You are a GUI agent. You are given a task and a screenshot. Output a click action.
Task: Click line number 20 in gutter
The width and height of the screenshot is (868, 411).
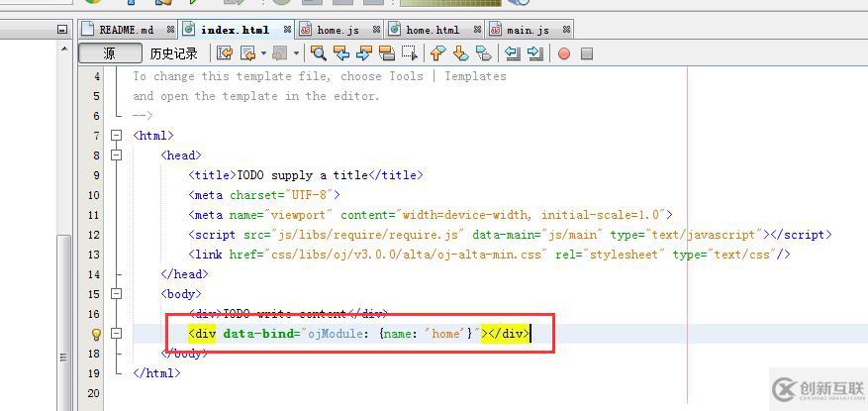click(x=94, y=393)
